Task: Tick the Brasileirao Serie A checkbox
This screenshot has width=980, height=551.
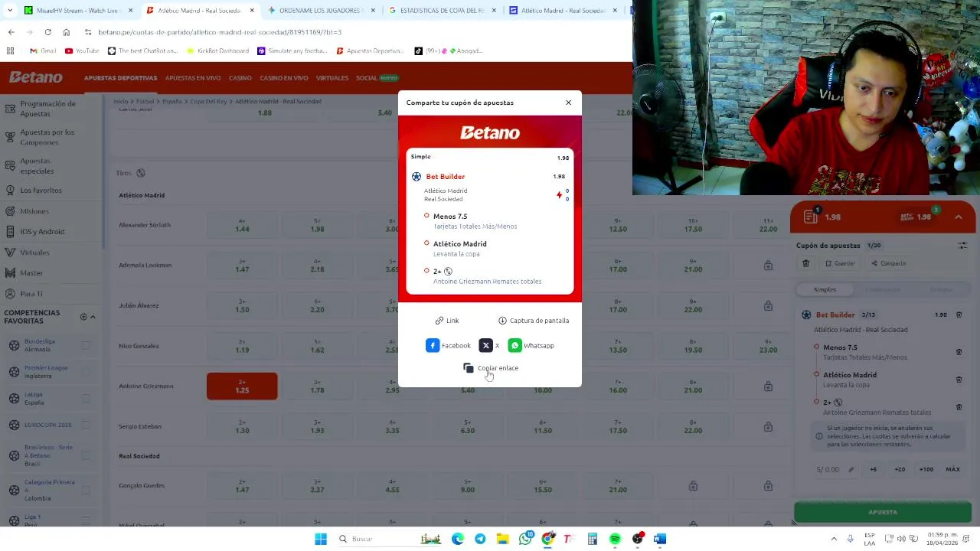Action: 86,455
